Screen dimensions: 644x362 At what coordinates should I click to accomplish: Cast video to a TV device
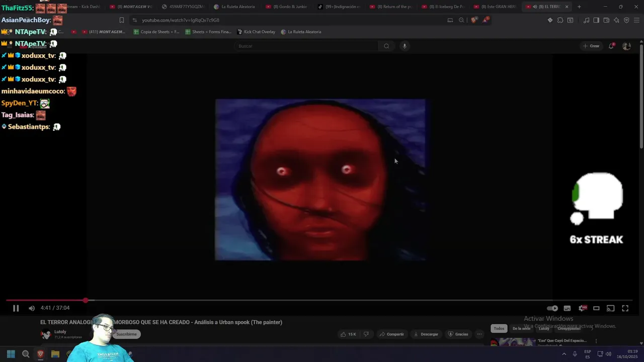[x=610, y=308]
